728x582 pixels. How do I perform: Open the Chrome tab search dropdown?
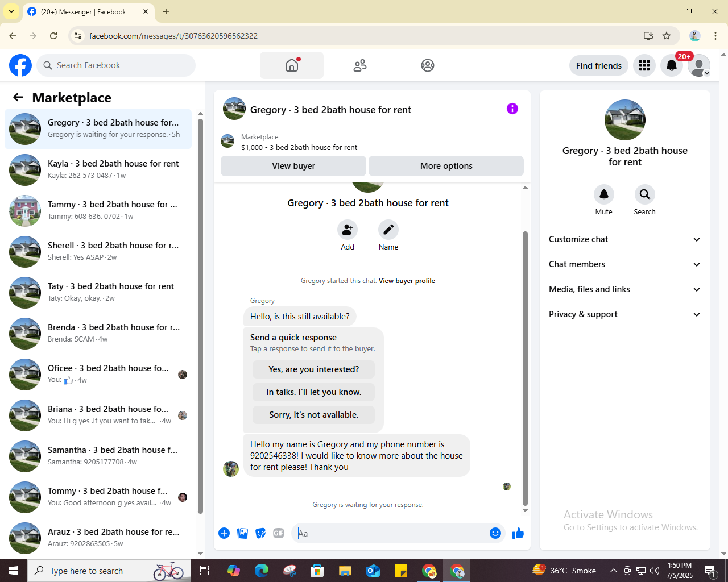[11, 11]
